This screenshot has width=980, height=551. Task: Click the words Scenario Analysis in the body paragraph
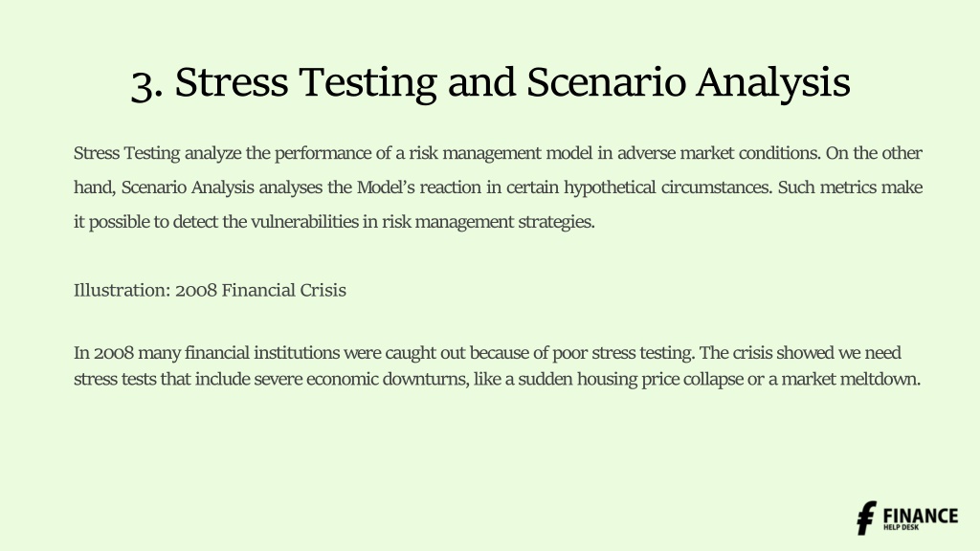click(x=188, y=187)
